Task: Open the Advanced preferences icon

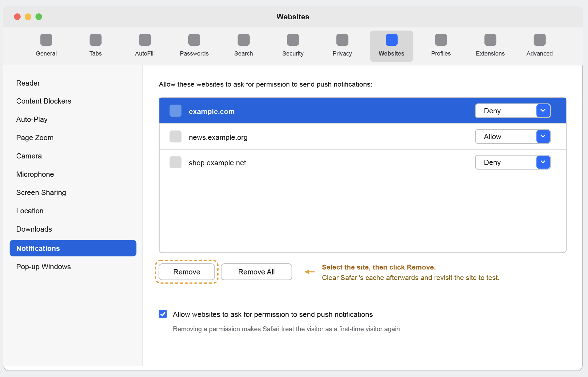Action: click(539, 40)
